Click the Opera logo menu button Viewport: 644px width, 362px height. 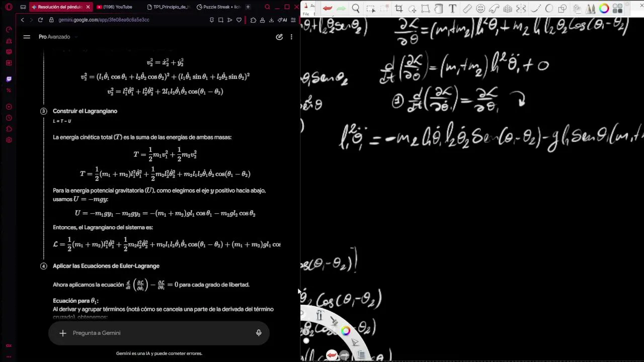9,7
